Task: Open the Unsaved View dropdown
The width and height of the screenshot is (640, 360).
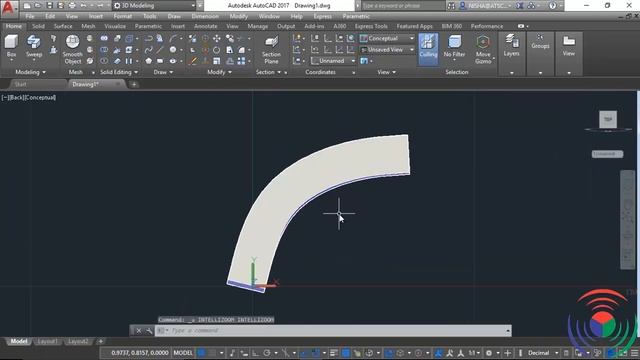Action: (387, 49)
